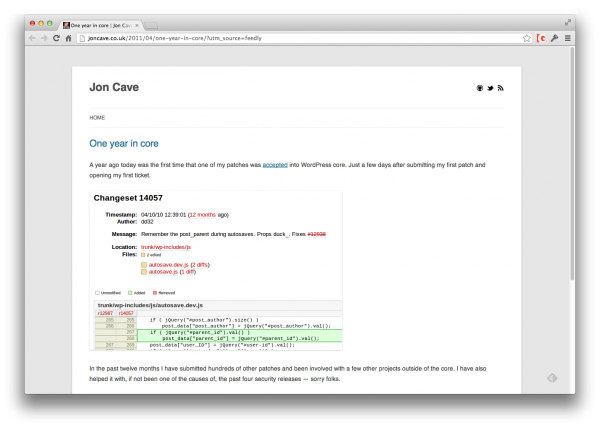The height and width of the screenshot is (428, 600).
Task: Click the yellow icon beside autosave.js
Action: [144, 272]
